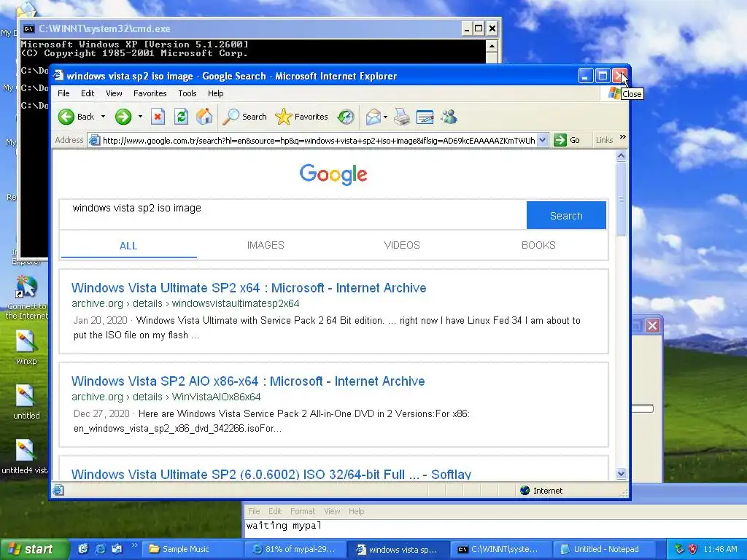Click the address bar URL field
The width and height of the screenshot is (747, 560).
(x=318, y=140)
